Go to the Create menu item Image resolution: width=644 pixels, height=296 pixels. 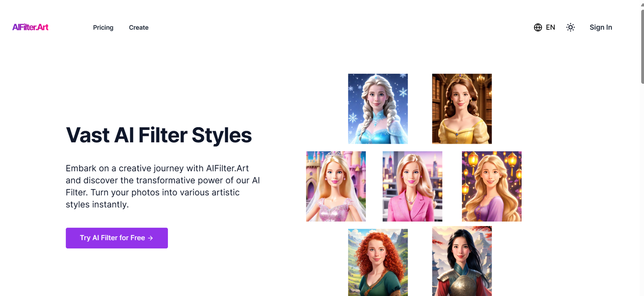tap(138, 27)
